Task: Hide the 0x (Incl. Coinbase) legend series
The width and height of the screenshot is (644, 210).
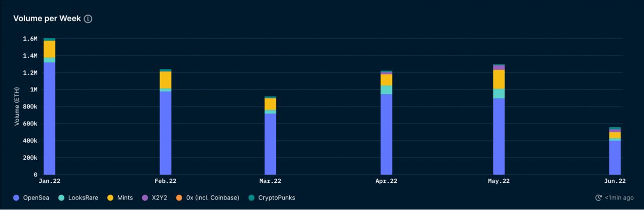Action: click(212, 198)
